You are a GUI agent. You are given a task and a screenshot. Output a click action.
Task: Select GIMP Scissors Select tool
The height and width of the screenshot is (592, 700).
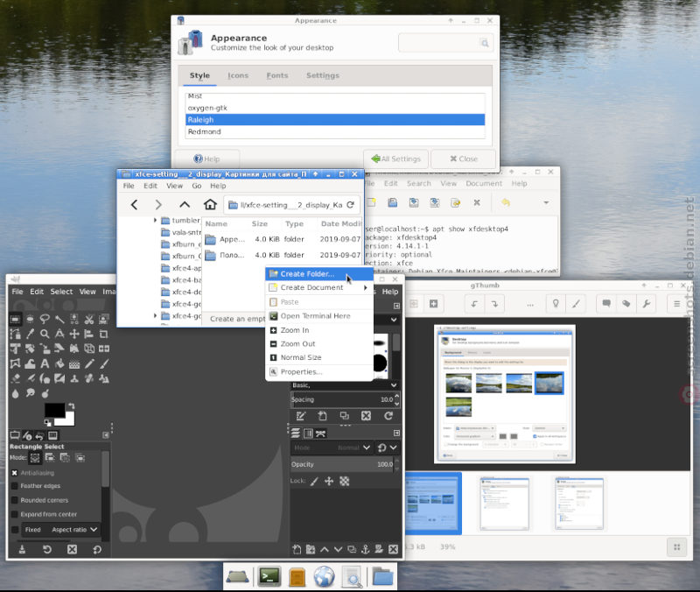pyautogui.click(x=89, y=319)
